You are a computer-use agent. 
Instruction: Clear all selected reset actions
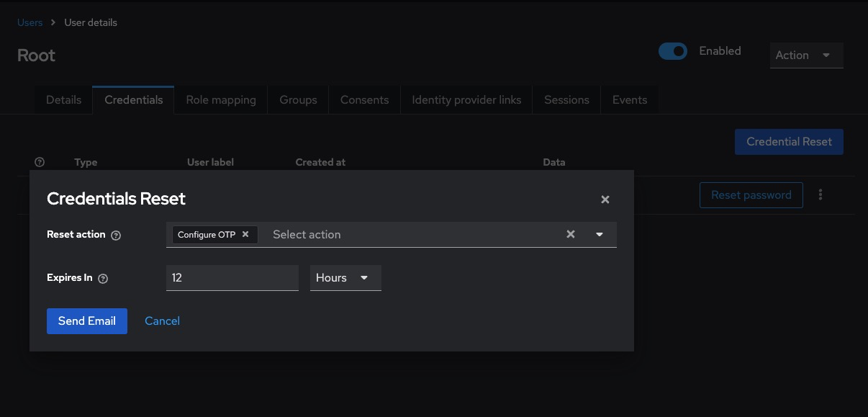(570, 234)
